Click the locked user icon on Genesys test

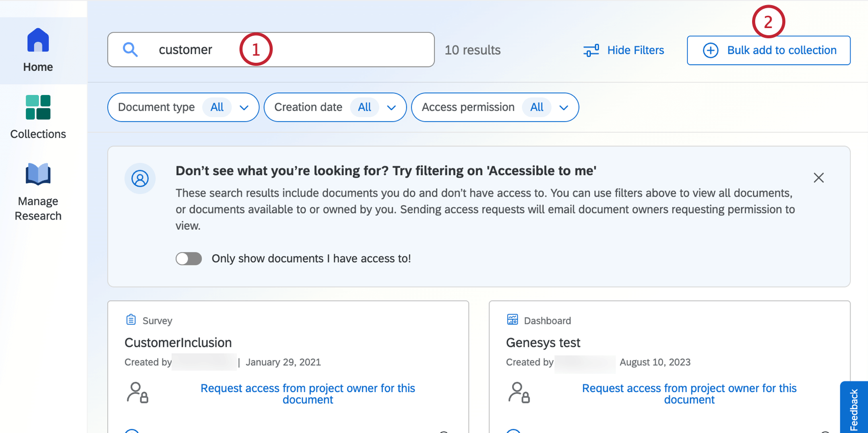coord(519,393)
